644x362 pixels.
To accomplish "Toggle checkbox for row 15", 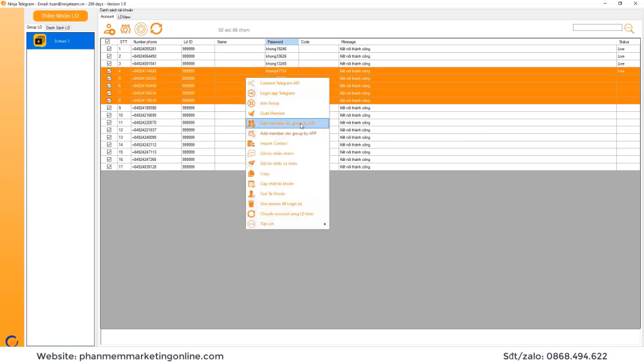I will pos(109,152).
